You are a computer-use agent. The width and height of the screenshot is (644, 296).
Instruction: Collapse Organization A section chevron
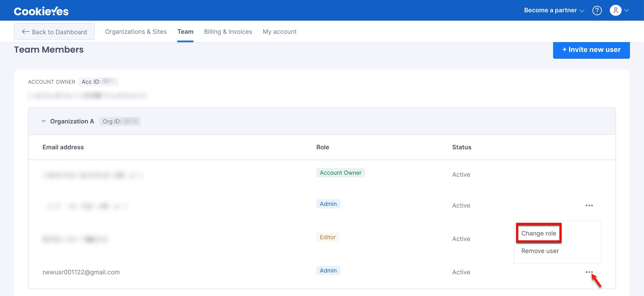[44, 121]
